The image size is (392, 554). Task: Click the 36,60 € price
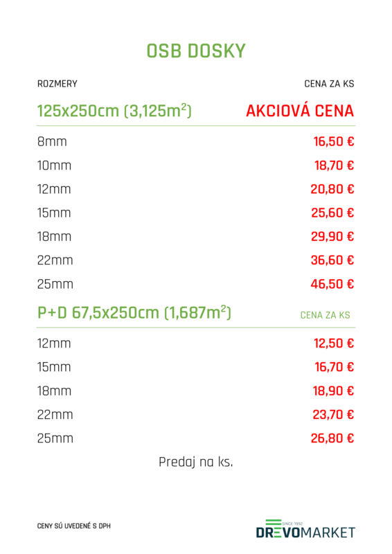tap(332, 260)
